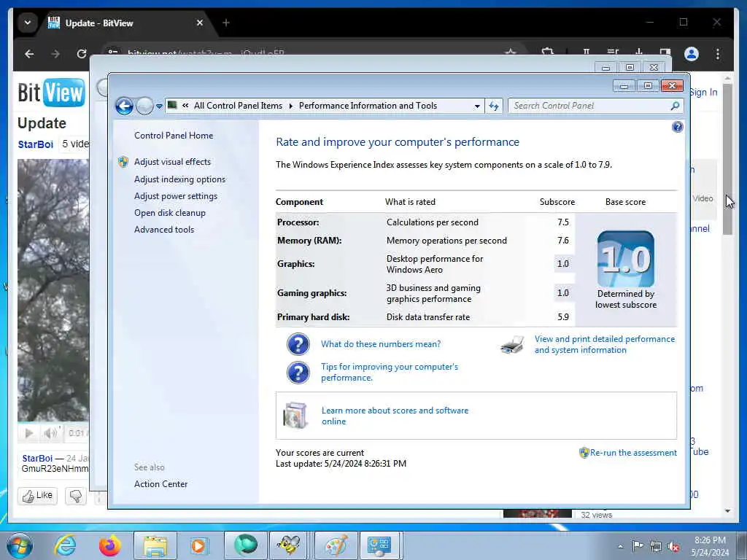Click 'All Control Panel Items' breadcrumb

click(238, 106)
